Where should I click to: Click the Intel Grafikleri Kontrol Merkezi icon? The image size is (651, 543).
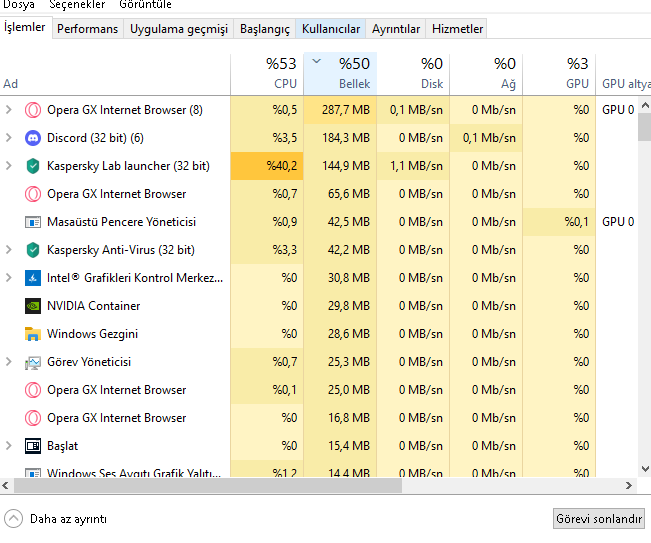click(33, 278)
